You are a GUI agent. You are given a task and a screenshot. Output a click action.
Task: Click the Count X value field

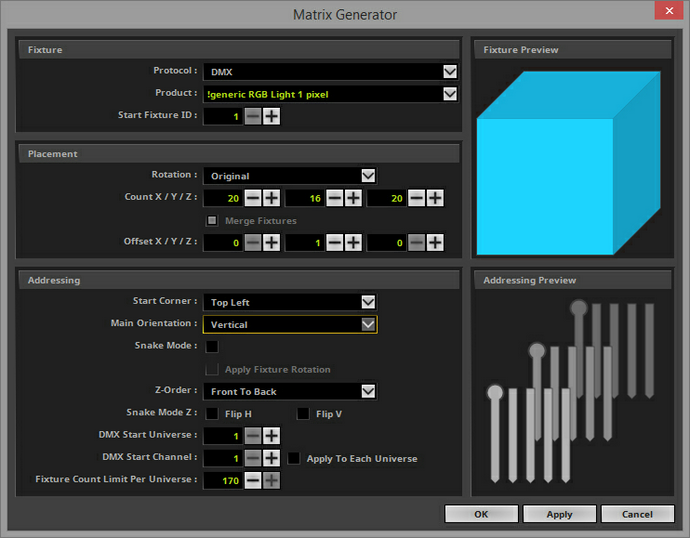pos(223,198)
